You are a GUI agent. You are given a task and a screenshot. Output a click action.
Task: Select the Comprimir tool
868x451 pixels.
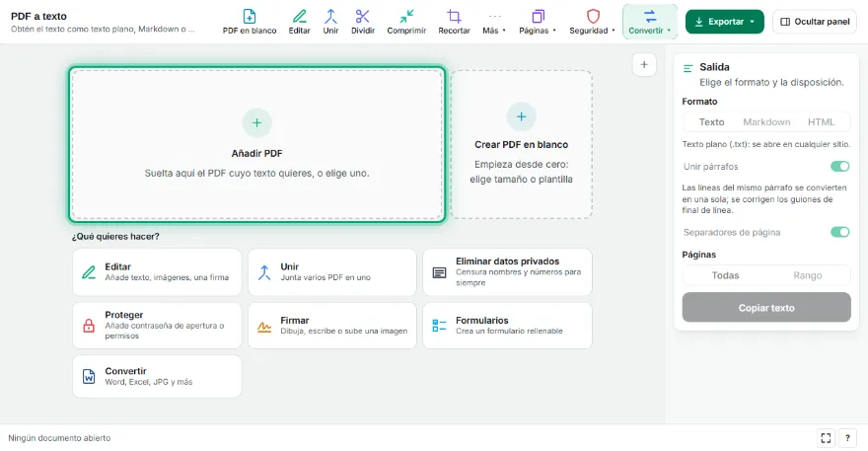point(406,22)
